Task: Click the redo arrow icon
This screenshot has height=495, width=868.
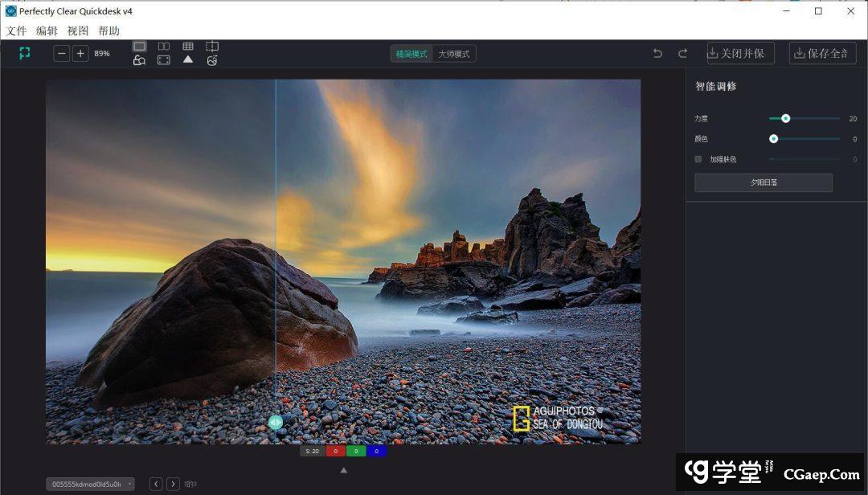Action: click(x=682, y=54)
